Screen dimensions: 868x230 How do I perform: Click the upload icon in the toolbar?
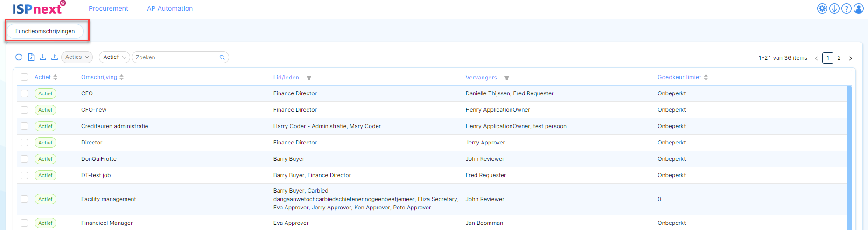click(x=55, y=57)
